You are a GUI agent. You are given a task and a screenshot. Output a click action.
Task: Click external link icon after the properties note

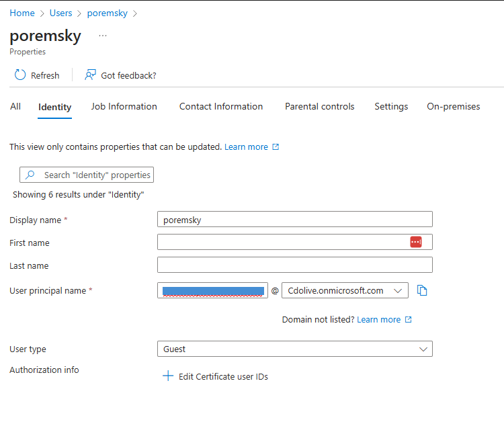pyautogui.click(x=276, y=147)
